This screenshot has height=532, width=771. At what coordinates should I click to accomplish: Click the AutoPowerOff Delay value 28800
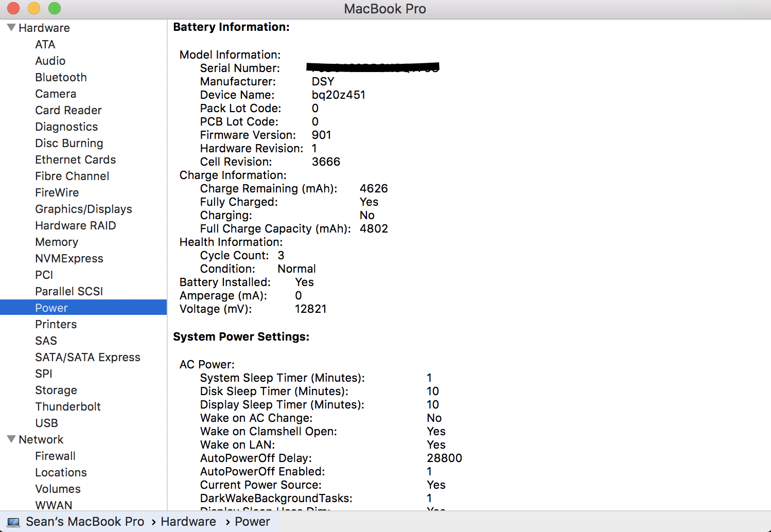click(x=444, y=458)
